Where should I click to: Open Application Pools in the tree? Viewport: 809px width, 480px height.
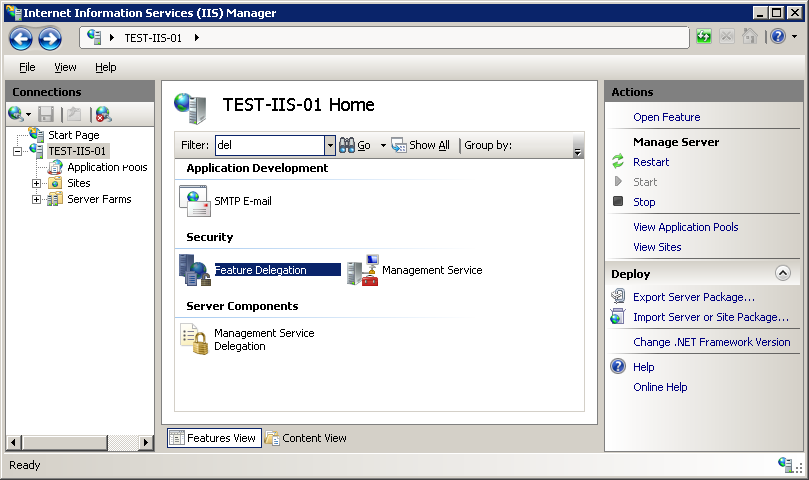pyautogui.click(x=107, y=167)
